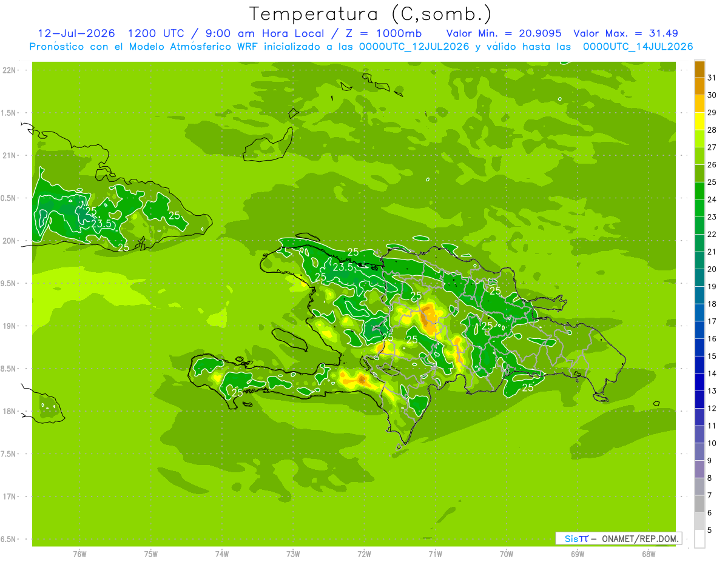Click the "9.5N" latitude label

tap(9, 284)
